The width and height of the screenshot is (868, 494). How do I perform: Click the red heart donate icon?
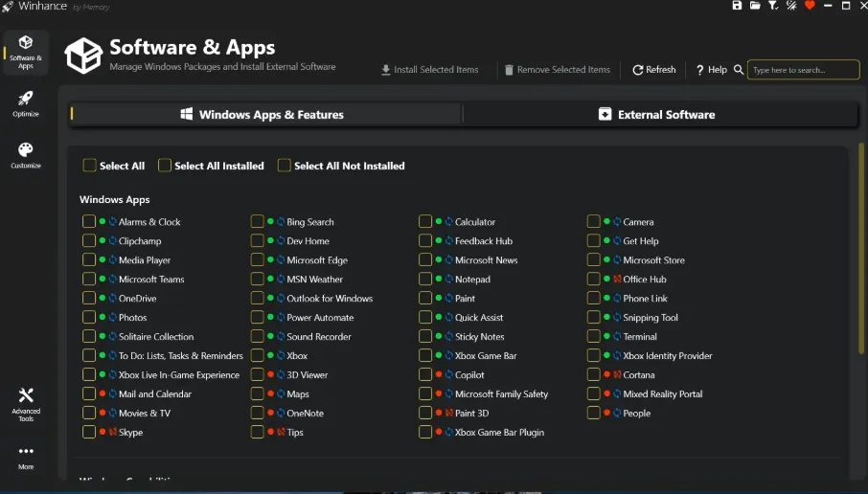point(810,6)
